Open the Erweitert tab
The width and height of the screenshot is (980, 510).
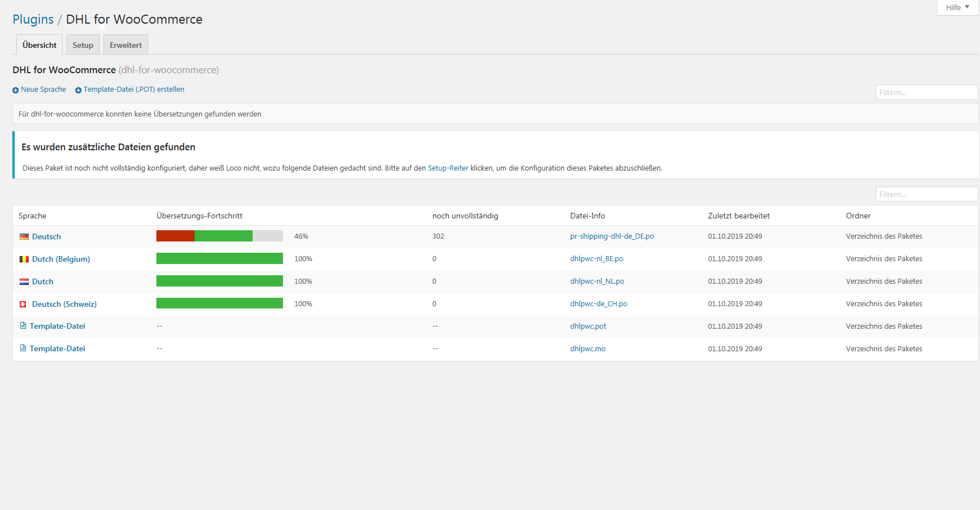125,45
